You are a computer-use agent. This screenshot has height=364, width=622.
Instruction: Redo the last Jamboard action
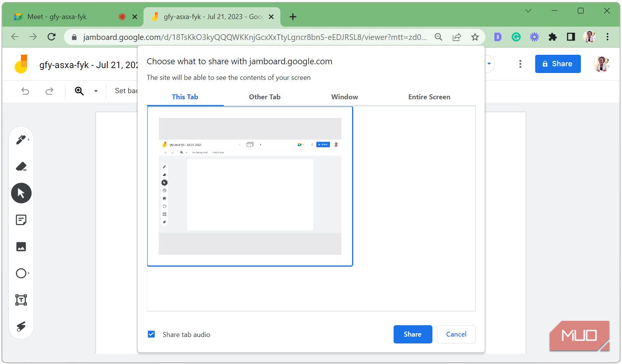49,91
